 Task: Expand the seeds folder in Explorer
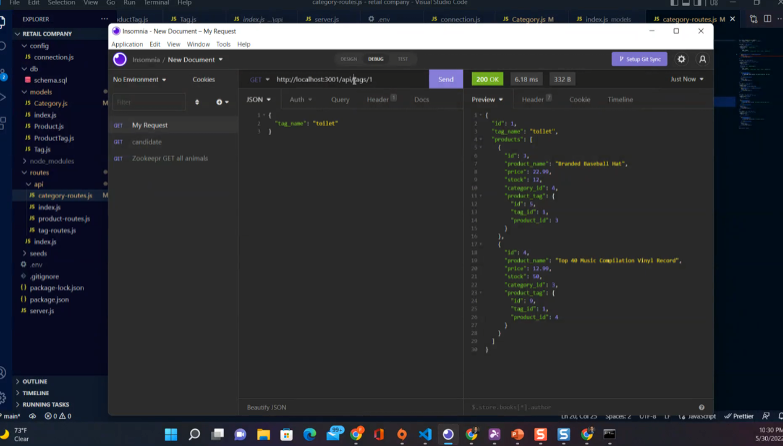point(38,253)
